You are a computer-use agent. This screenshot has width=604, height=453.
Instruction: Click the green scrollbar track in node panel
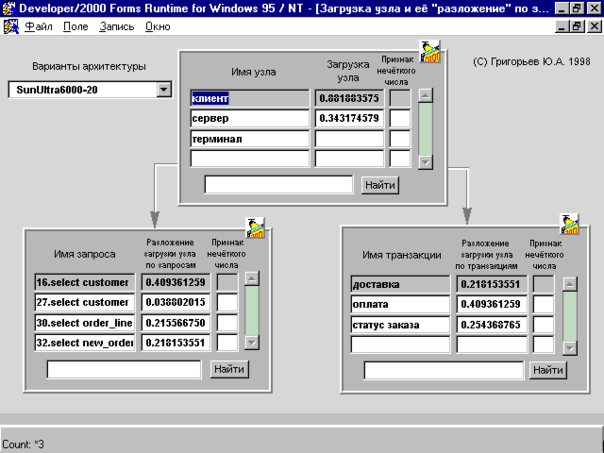tap(425, 129)
